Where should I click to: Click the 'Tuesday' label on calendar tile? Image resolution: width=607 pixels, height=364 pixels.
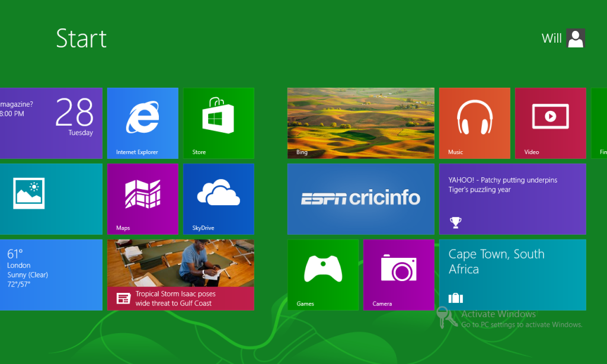pyautogui.click(x=81, y=132)
